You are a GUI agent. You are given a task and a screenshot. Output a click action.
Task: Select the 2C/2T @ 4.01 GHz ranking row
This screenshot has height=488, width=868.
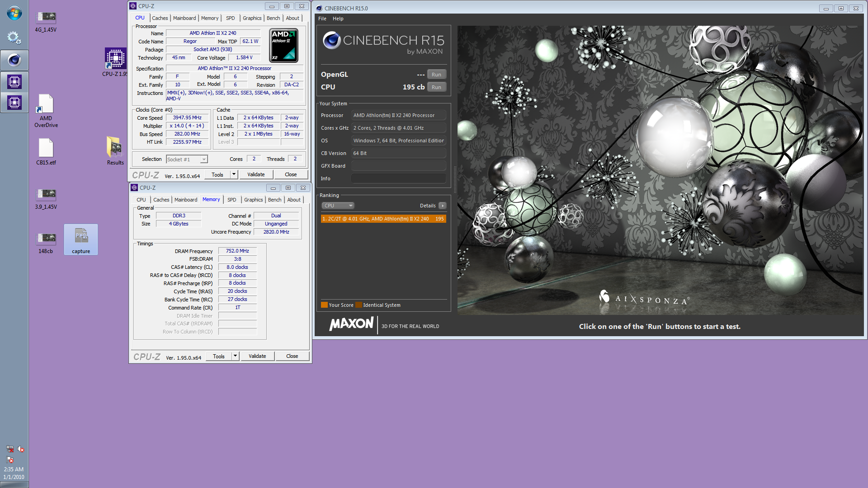[x=383, y=219]
